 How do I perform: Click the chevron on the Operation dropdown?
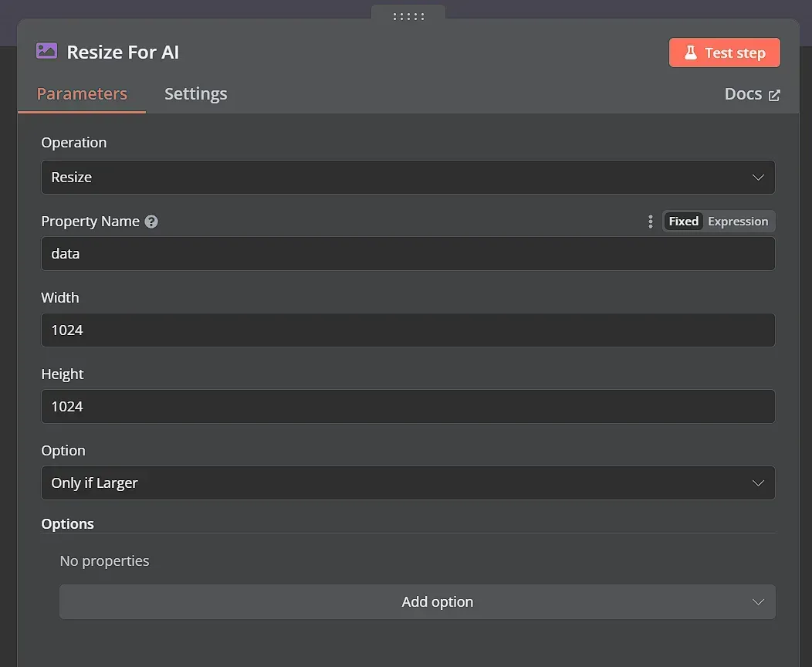point(758,177)
